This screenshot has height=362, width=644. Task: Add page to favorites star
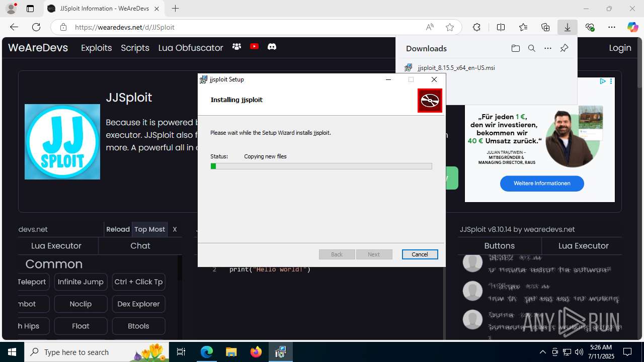coord(450,27)
